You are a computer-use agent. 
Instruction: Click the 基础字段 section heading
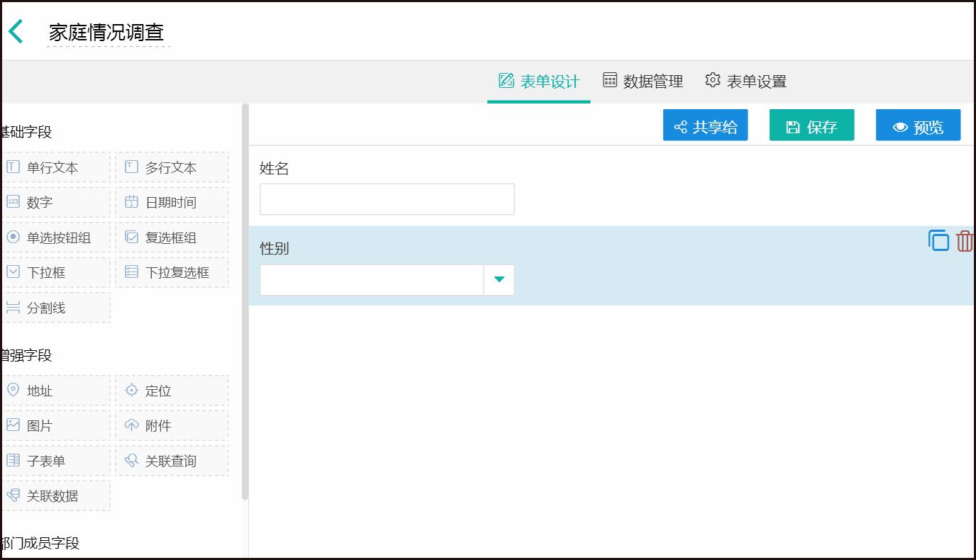pos(26,132)
